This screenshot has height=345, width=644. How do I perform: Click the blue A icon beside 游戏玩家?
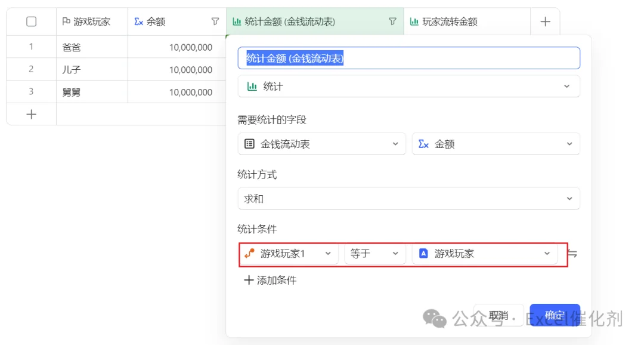click(x=423, y=254)
